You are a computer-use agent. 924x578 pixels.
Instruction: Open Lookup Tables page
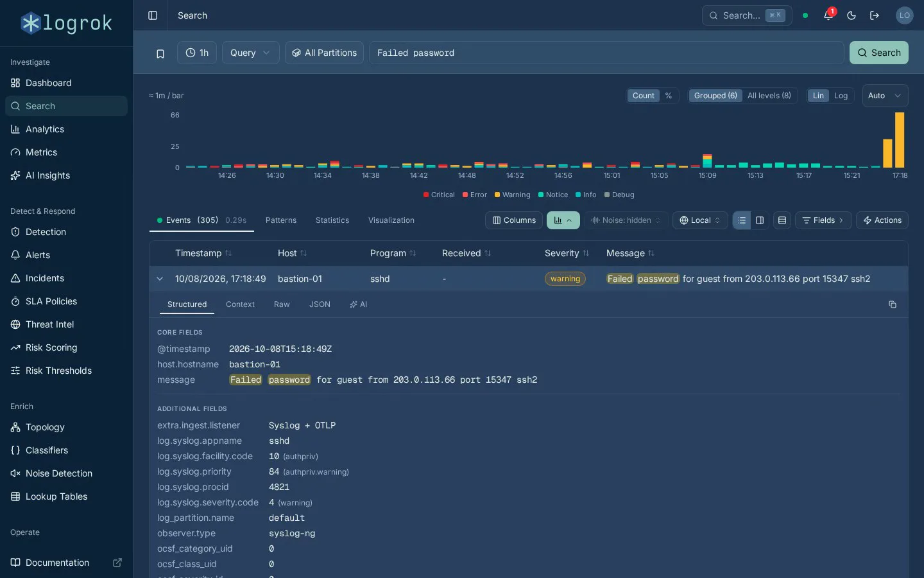pyautogui.click(x=66, y=496)
